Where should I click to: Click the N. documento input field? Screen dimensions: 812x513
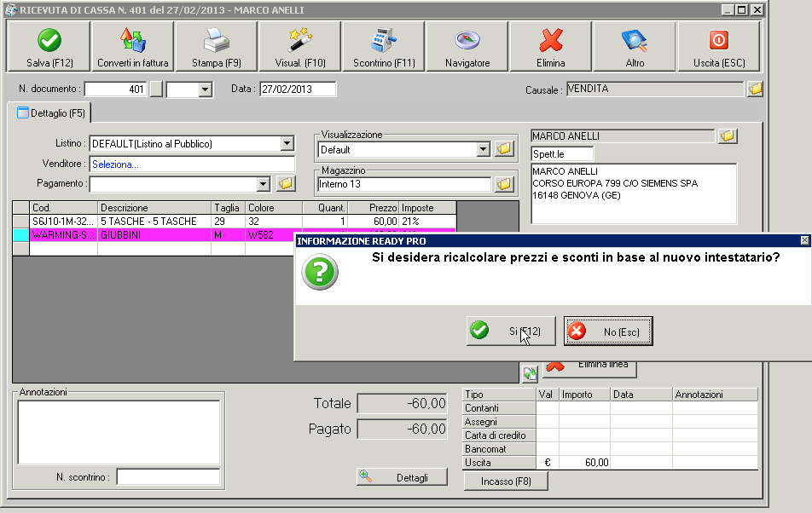click(x=115, y=89)
